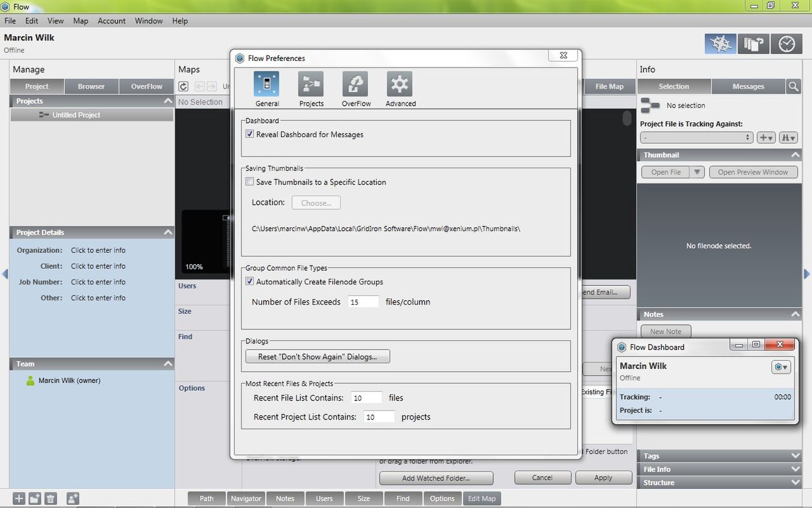Click the New Note button
This screenshot has height=508, width=812.
click(665, 331)
